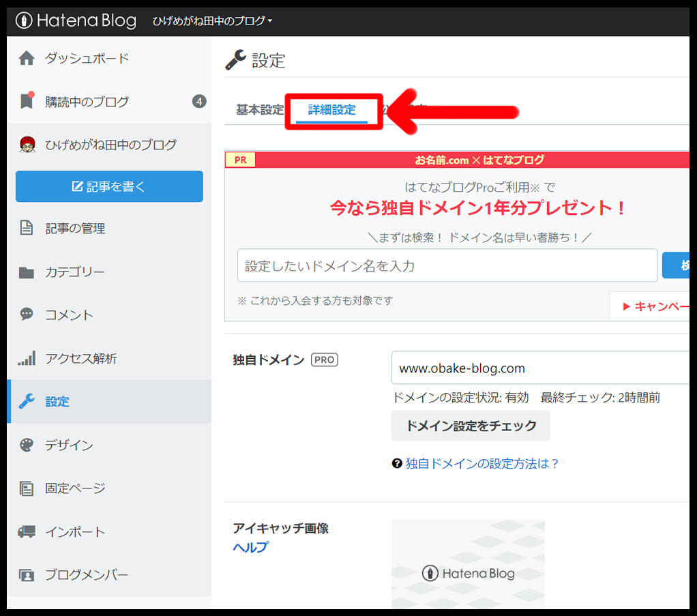Click ドメイン設定をチェック button

(471, 426)
